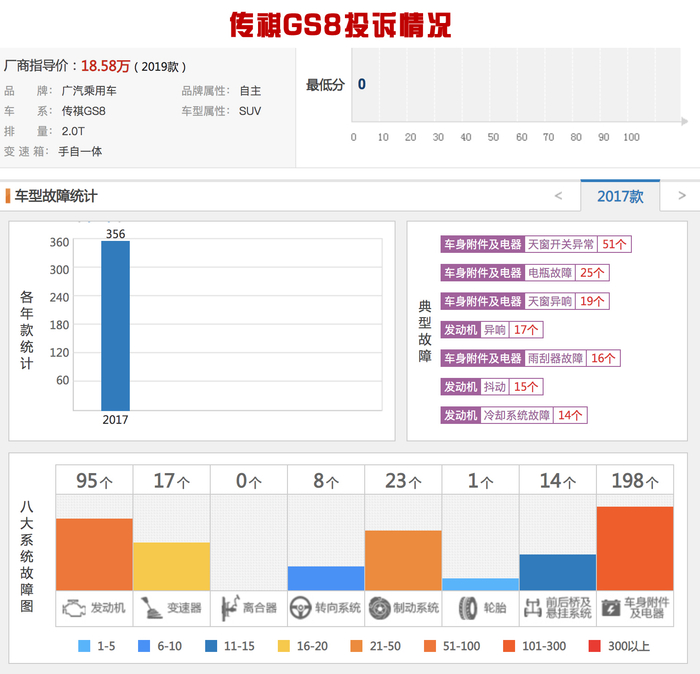
Task: Open the 天窗开关异常 51个 fault tag
Action: click(536, 244)
